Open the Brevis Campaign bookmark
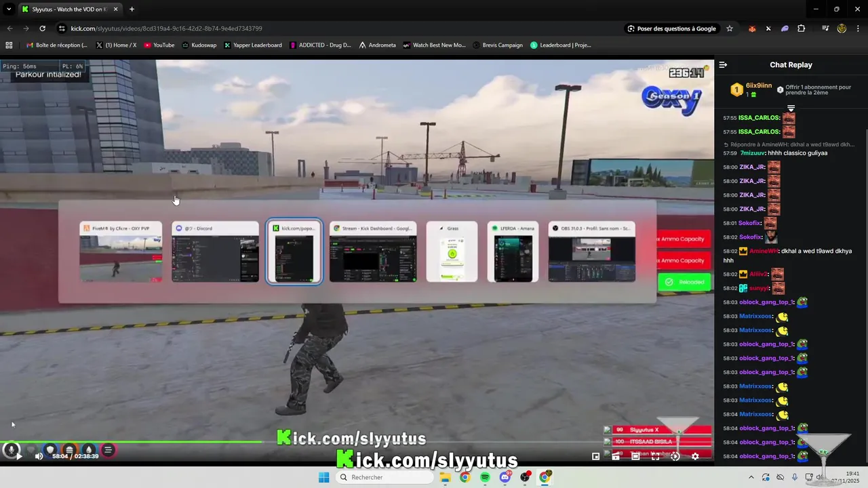 point(498,45)
